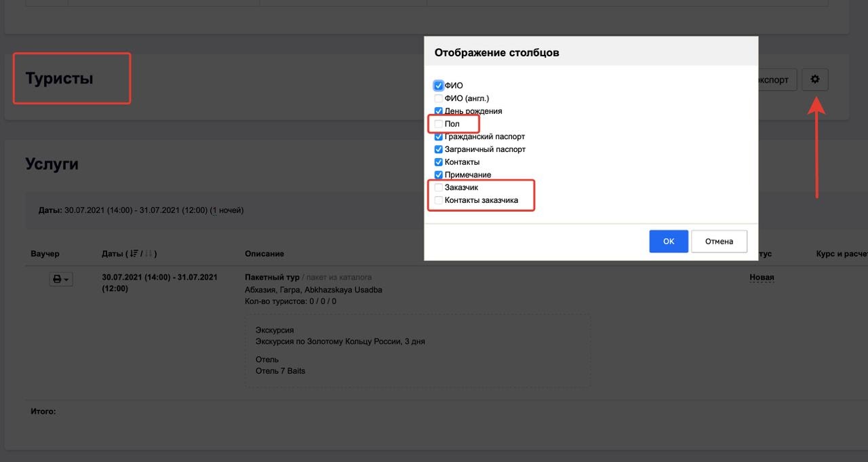This screenshot has height=462, width=868.
Task: Click the Отмена button
Action: (x=719, y=242)
